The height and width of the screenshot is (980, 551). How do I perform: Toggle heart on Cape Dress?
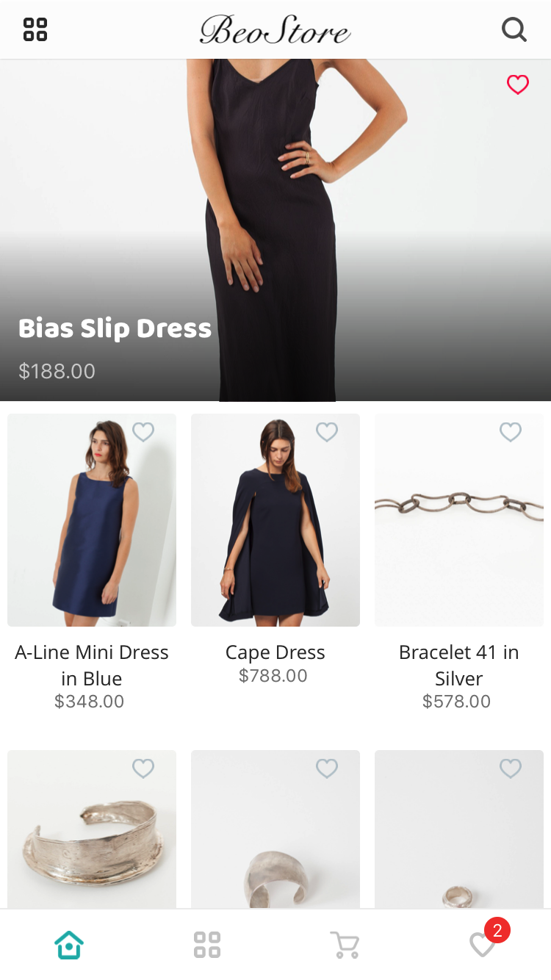coord(327,432)
